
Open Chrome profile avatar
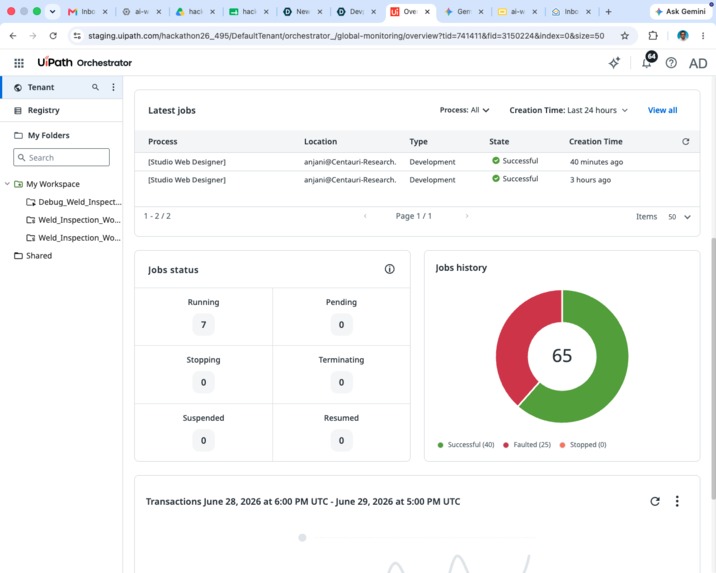tap(683, 36)
